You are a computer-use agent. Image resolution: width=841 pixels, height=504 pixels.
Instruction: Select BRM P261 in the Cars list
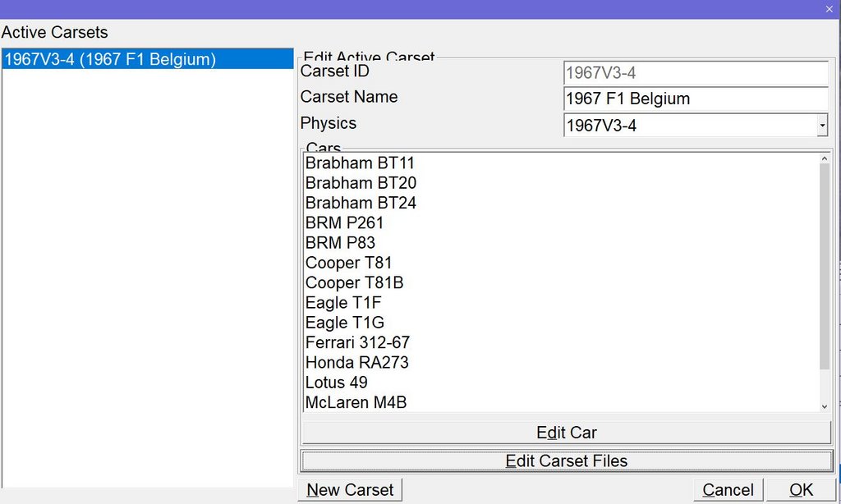561,222
